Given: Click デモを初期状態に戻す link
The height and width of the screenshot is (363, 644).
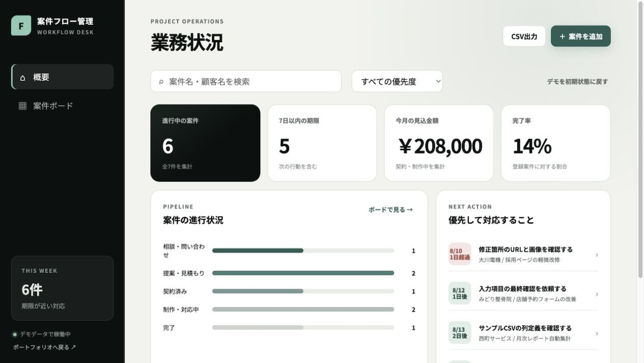Looking at the screenshot, I should click(577, 81).
